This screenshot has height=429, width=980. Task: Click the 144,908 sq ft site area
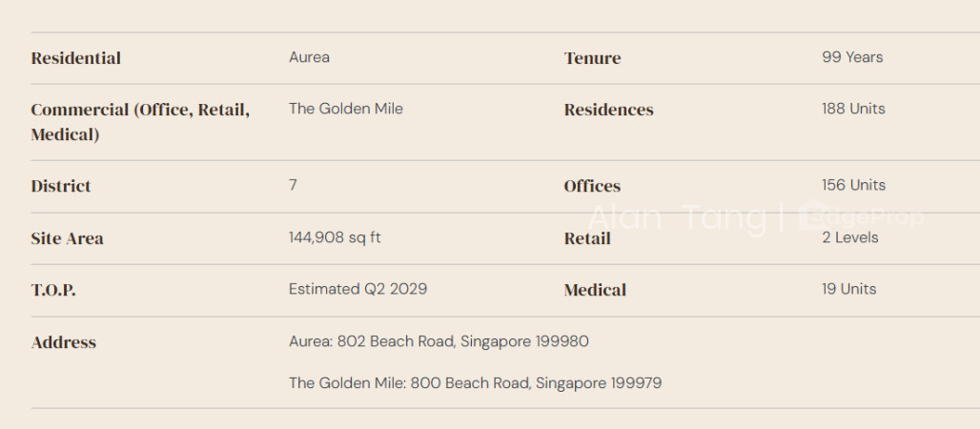click(x=335, y=237)
